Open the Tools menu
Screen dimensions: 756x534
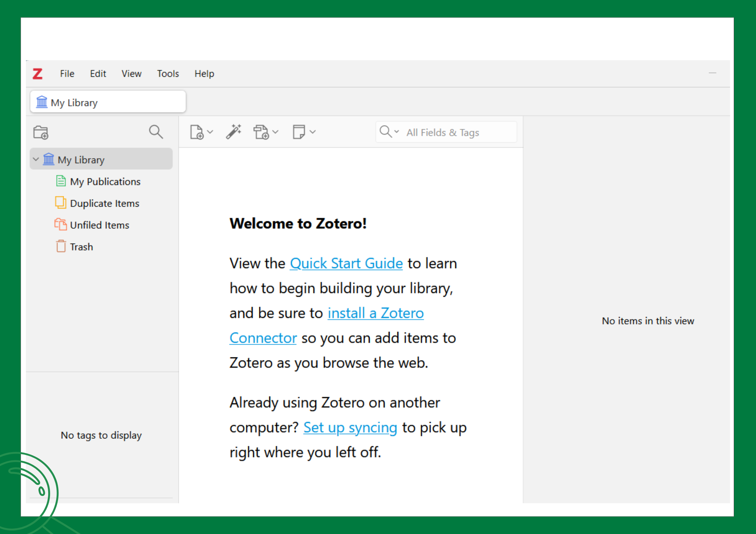click(168, 74)
